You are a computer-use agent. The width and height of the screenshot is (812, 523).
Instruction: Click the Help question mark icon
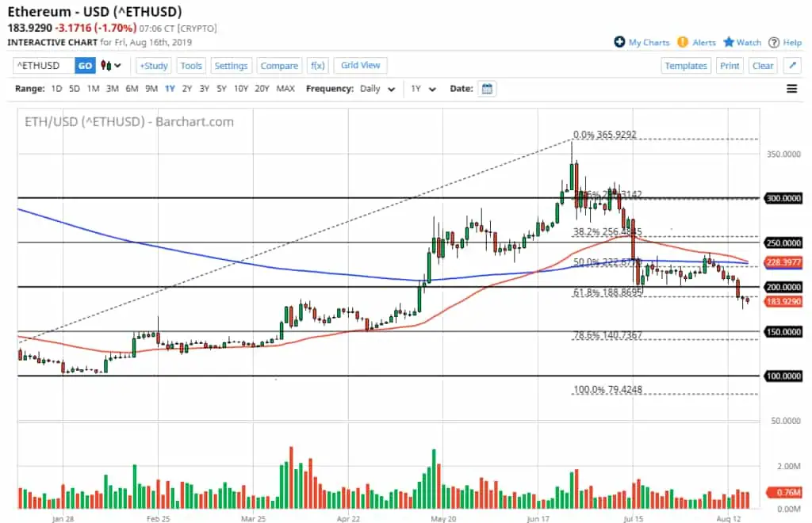point(774,43)
